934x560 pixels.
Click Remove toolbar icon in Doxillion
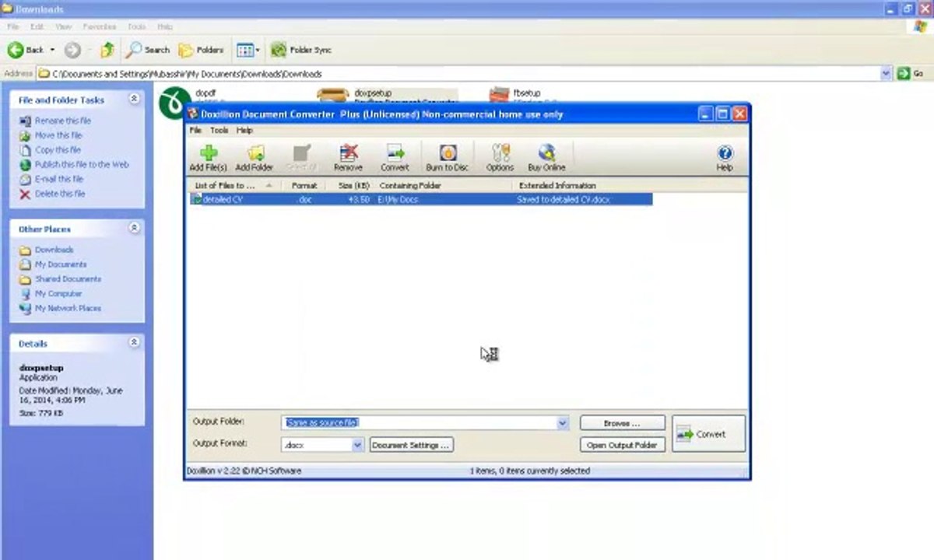(x=348, y=158)
